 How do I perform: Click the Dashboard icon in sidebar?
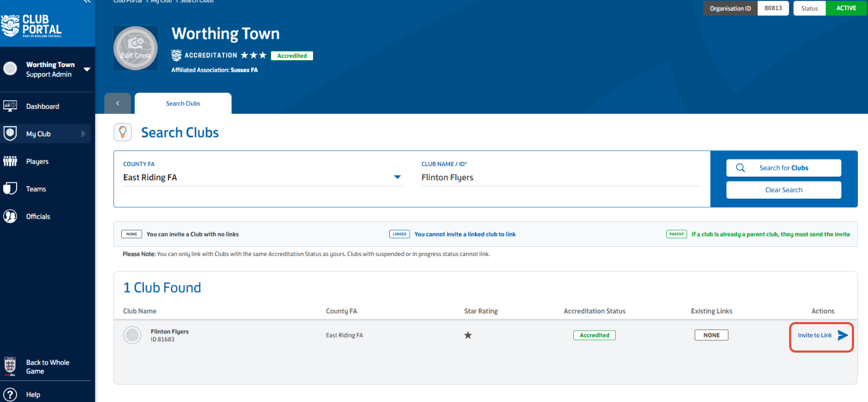tap(10, 106)
